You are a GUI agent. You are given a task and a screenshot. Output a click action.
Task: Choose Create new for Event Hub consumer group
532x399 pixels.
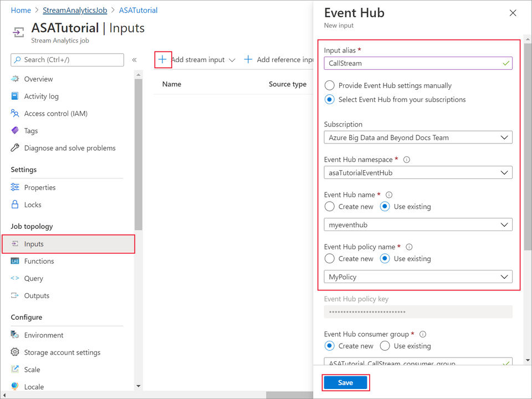(x=329, y=346)
